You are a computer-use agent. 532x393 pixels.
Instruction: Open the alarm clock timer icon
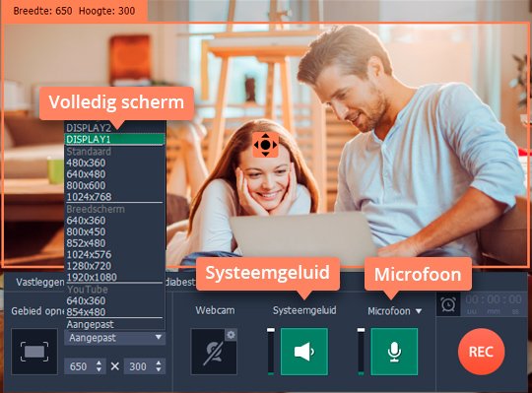pos(448,304)
